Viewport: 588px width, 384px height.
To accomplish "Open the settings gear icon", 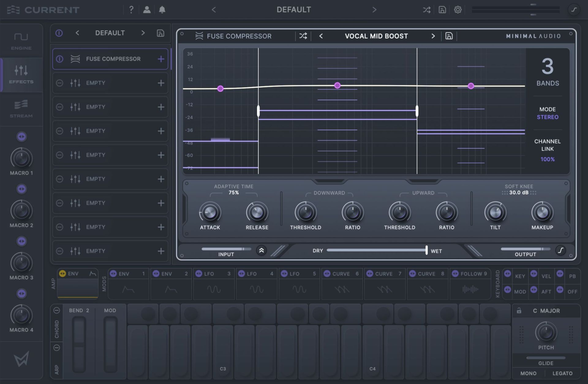I will tap(458, 10).
